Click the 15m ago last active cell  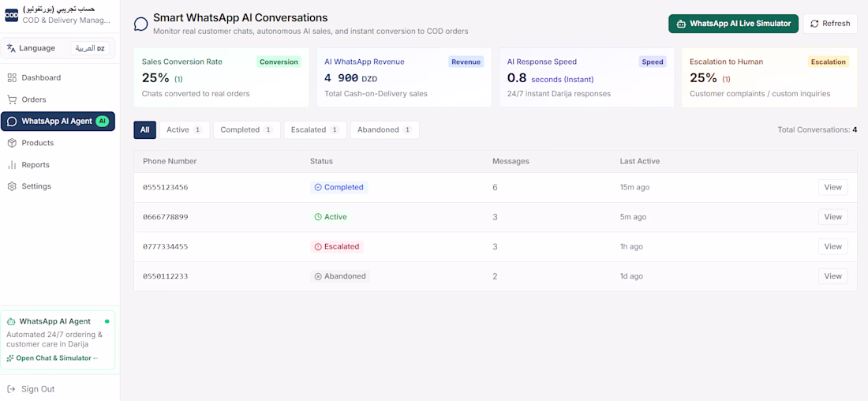(635, 187)
